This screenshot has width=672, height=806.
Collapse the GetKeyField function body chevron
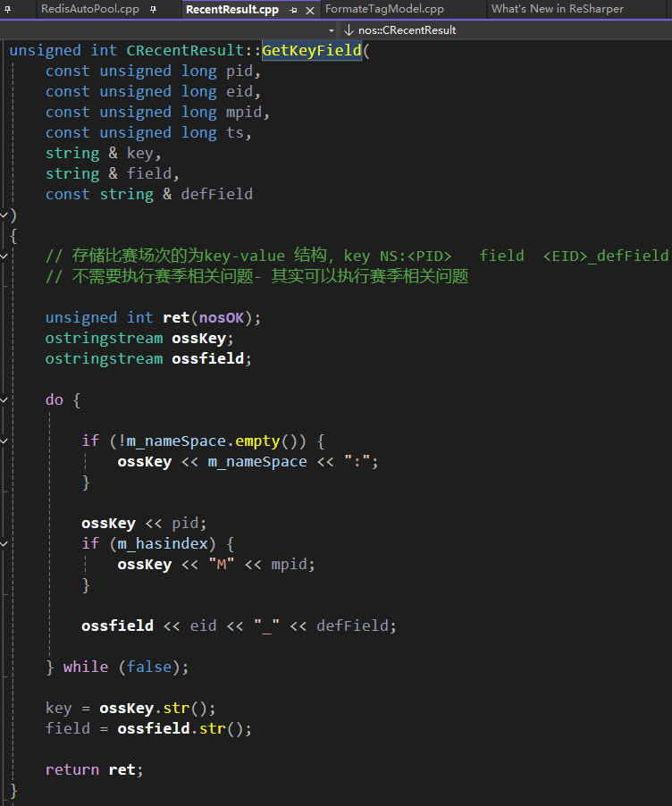(6, 215)
